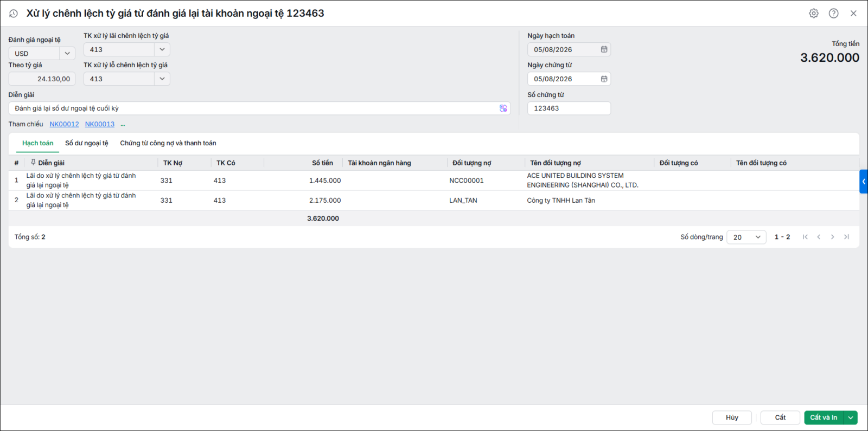The width and height of the screenshot is (868, 431).
Task: Expand TK xử lý lỗ chênh lệch dropdown
Action: point(162,79)
